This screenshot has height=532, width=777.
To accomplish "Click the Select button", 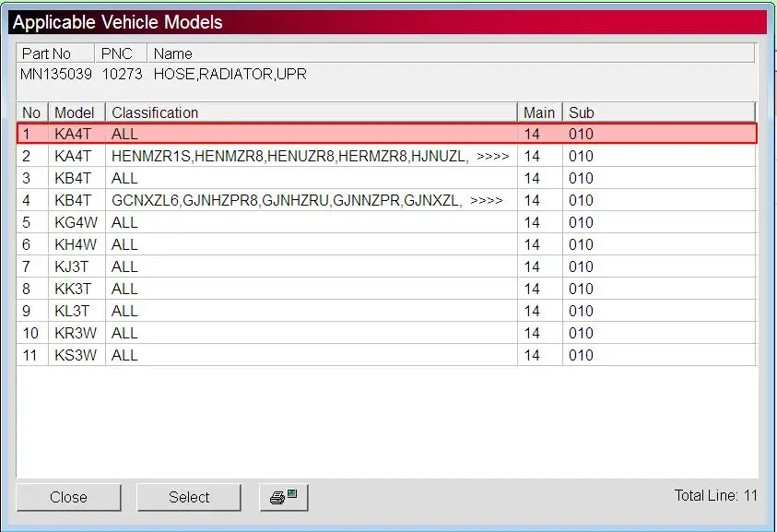I will [x=189, y=497].
